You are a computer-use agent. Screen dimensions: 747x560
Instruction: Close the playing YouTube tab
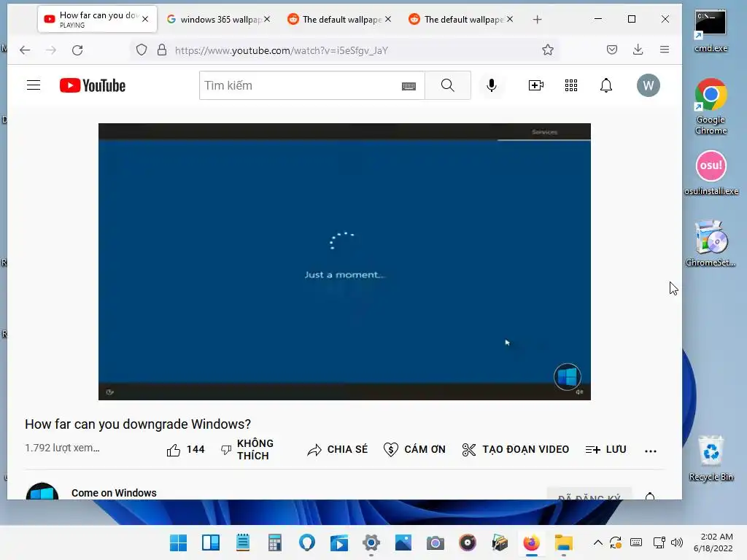pyautogui.click(x=145, y=19)
